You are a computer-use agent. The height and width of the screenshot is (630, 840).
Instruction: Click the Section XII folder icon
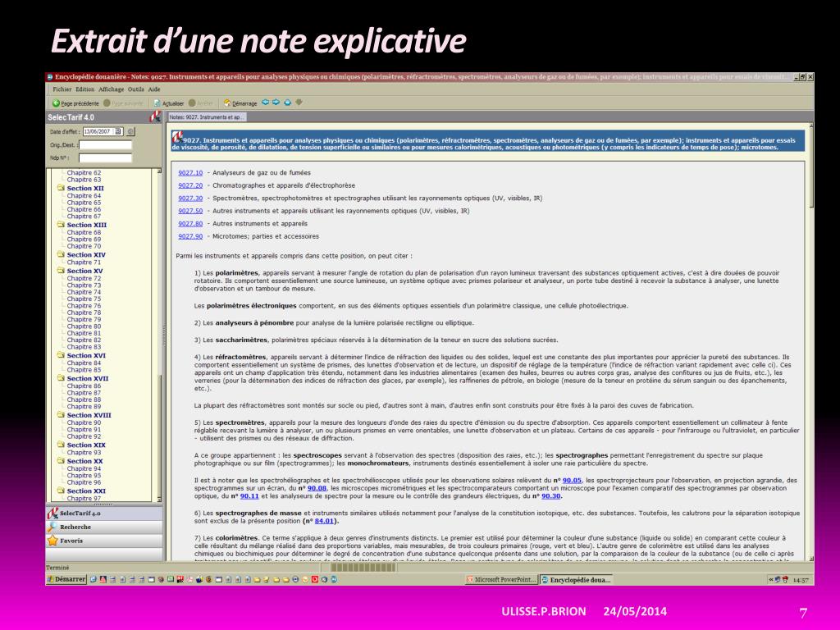click(x=61, y=188)
